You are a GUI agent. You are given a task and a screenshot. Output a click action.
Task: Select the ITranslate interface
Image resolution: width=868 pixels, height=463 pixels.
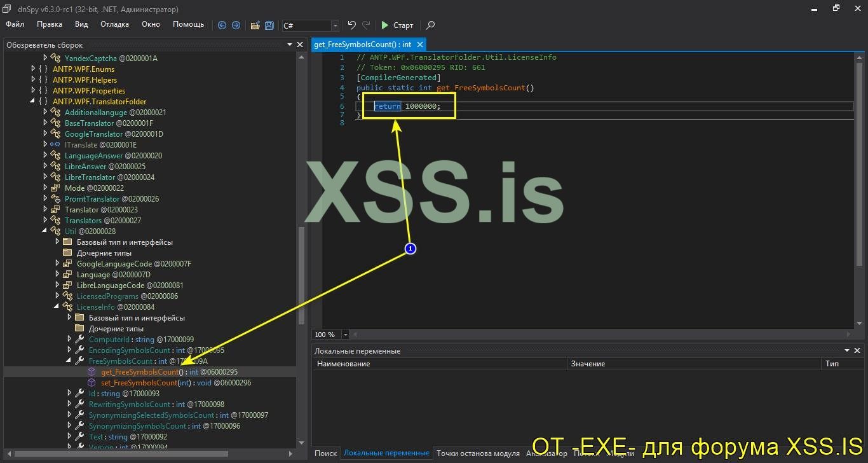coord(100,145)
